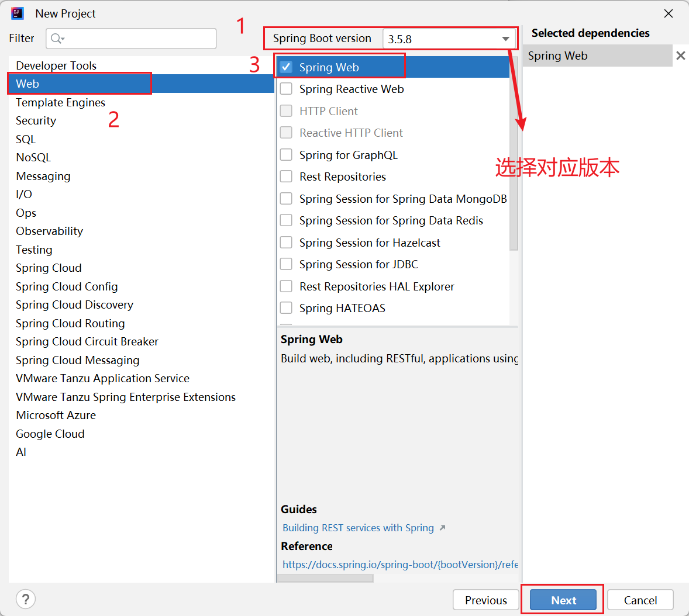This screenshot has height=616, width=689.
Task: Check Spring Session for Spring Data Redis
Action: coord(286,220)
